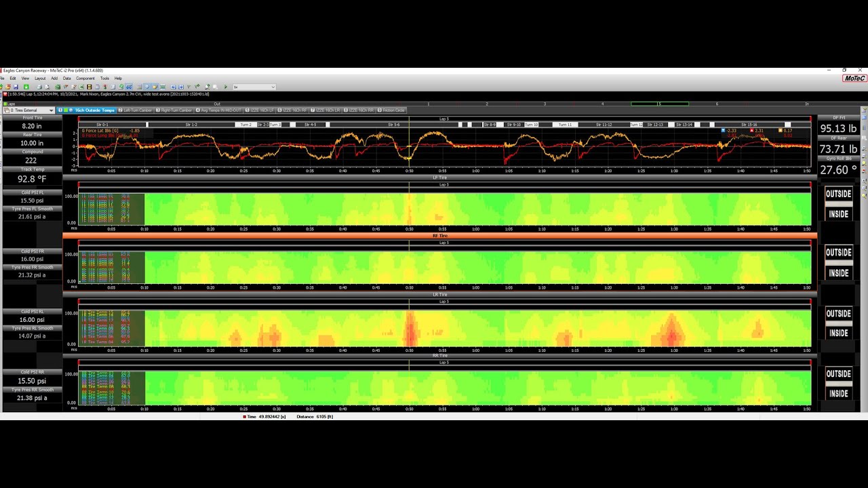868x488 pixels.
Task: Open the Help menu
Action: 118,78
